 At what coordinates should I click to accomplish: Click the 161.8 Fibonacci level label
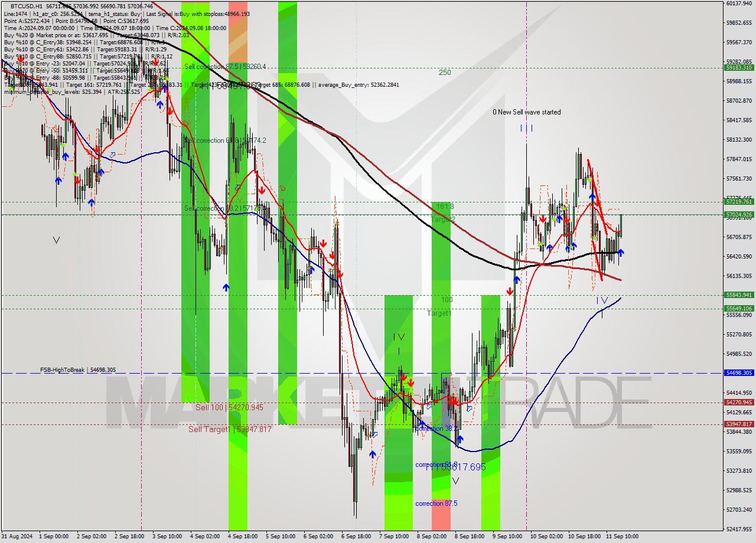point(445,207)
